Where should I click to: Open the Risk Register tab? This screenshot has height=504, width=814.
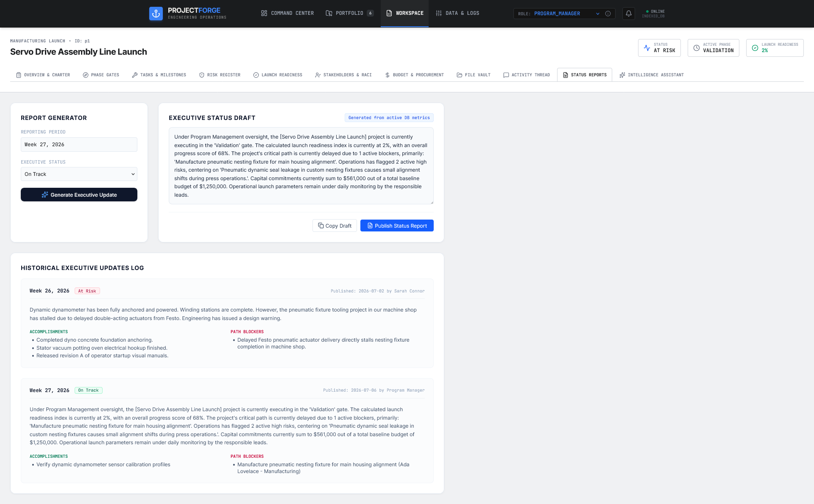[x=220, y=75]
